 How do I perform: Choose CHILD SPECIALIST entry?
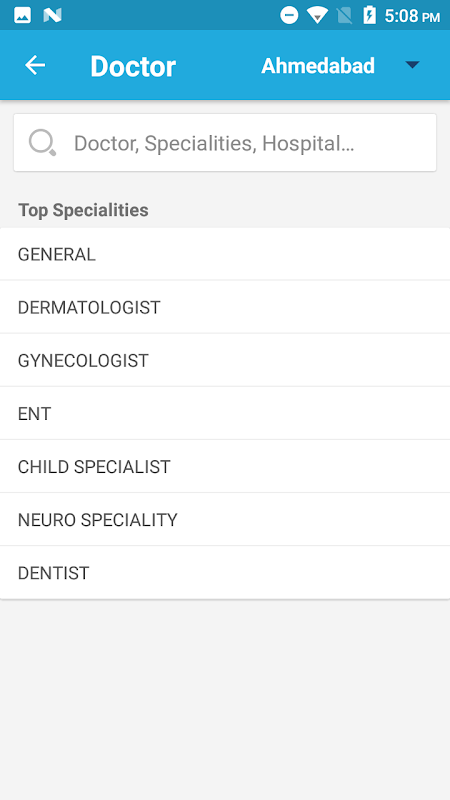(225, 466)
